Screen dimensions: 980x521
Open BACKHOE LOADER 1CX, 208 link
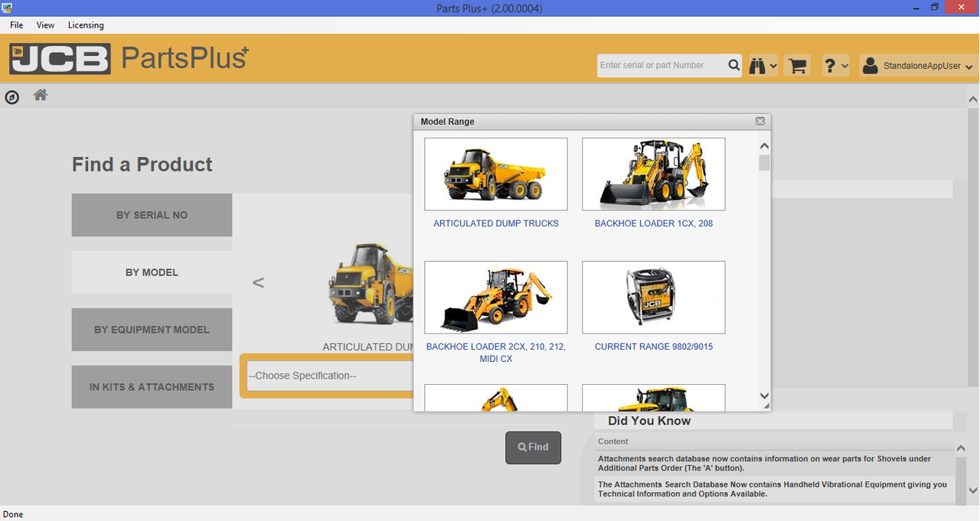click(x=654, y=223)
